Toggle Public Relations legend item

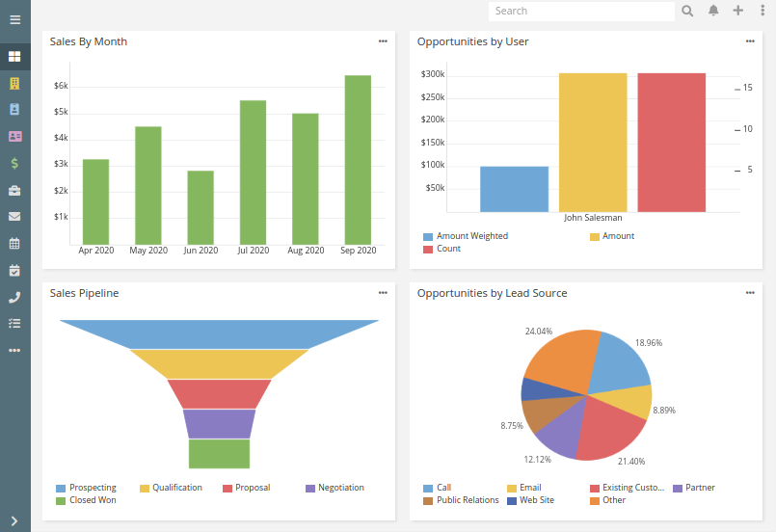[x=461, y=500]
